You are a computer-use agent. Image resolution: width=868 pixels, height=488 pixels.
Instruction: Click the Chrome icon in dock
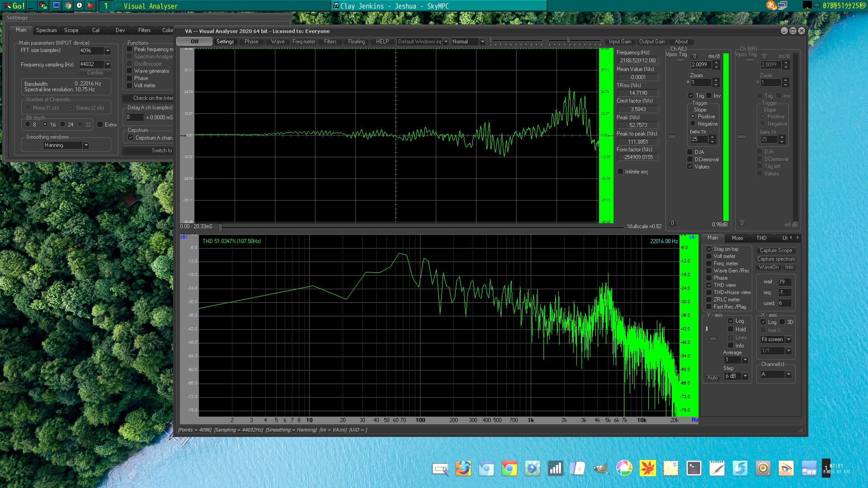click(509, 469)
